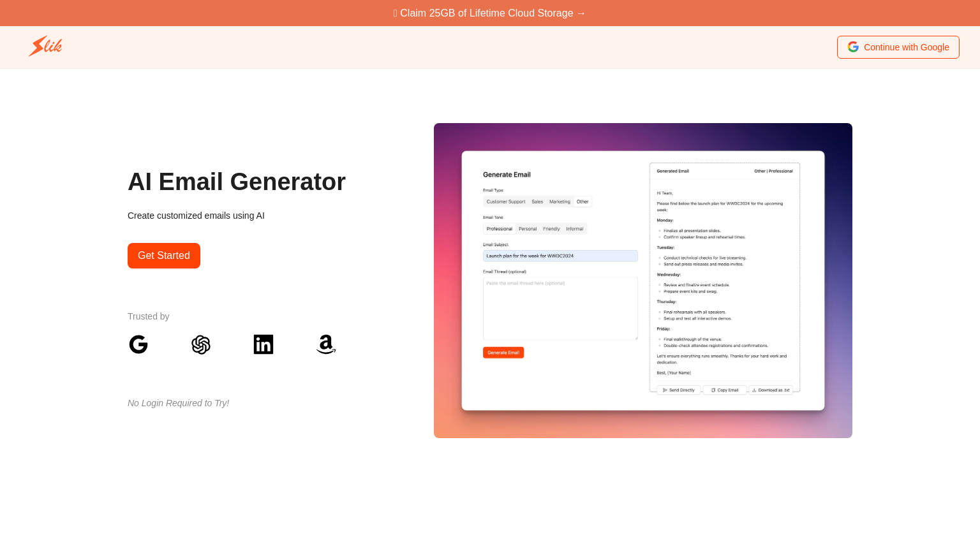Click Continue with Google
980x551 pixels.
(x=898, y=47)
